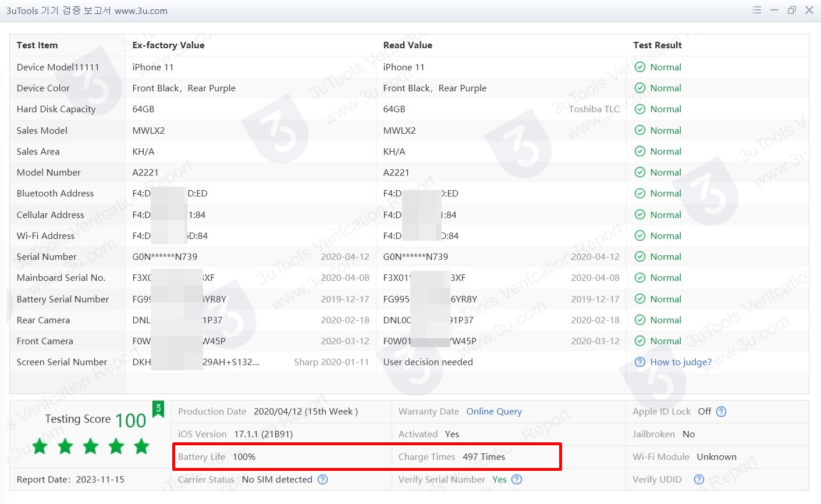Click the green check icon for Model Number
This screenshot has height=504, width=821.
[640, 172]
